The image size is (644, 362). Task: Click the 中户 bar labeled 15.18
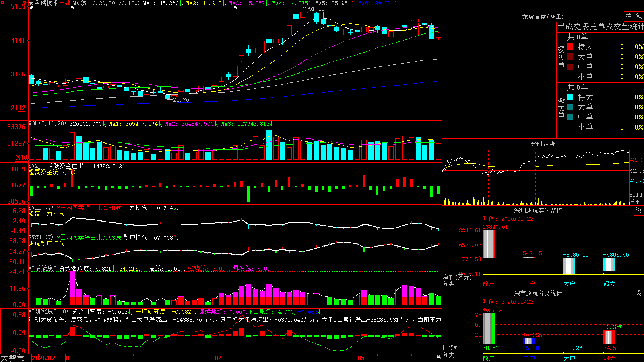(529, 341)
